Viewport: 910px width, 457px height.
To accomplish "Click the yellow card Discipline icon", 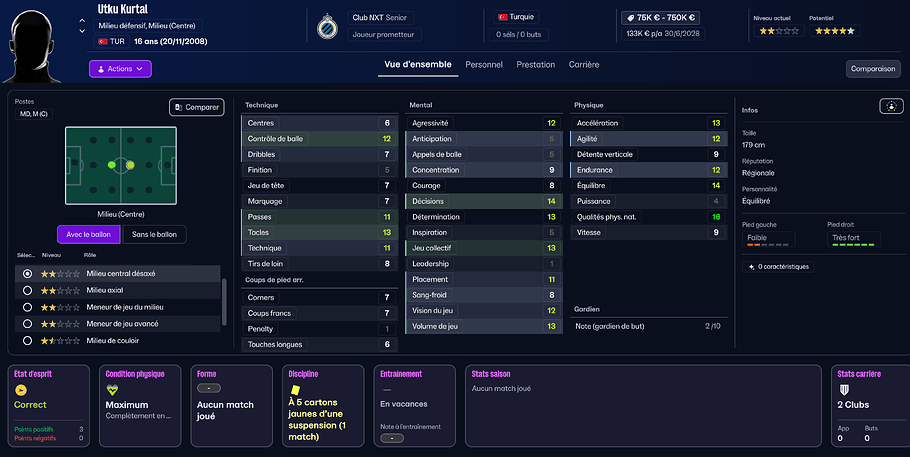I will coord(297,390).
